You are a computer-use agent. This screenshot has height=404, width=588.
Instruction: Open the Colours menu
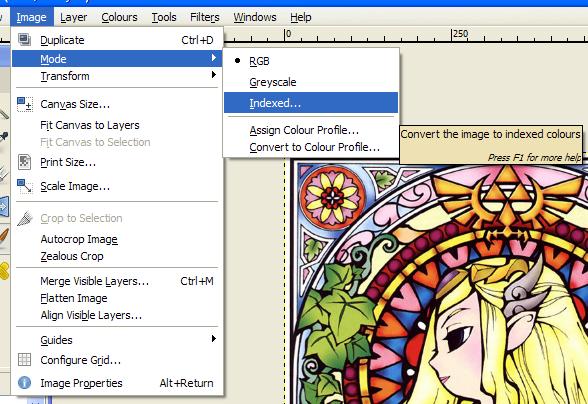(119, 17)
